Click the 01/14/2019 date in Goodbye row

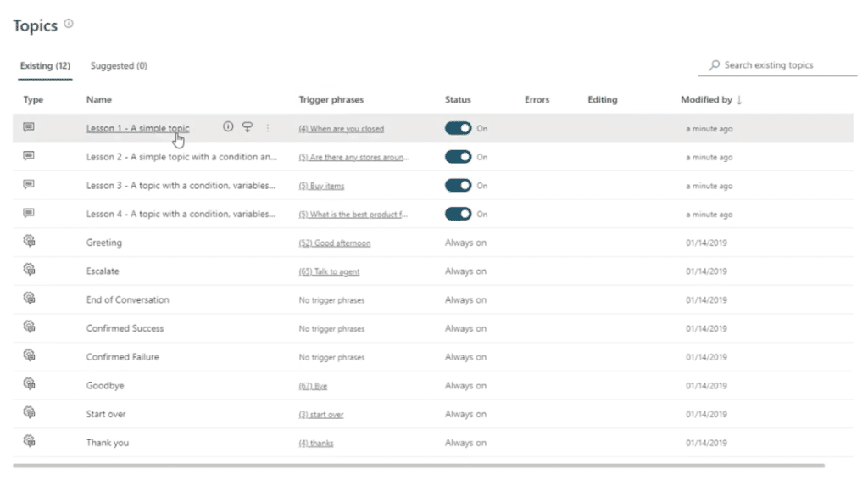click(x=706, y=386)
